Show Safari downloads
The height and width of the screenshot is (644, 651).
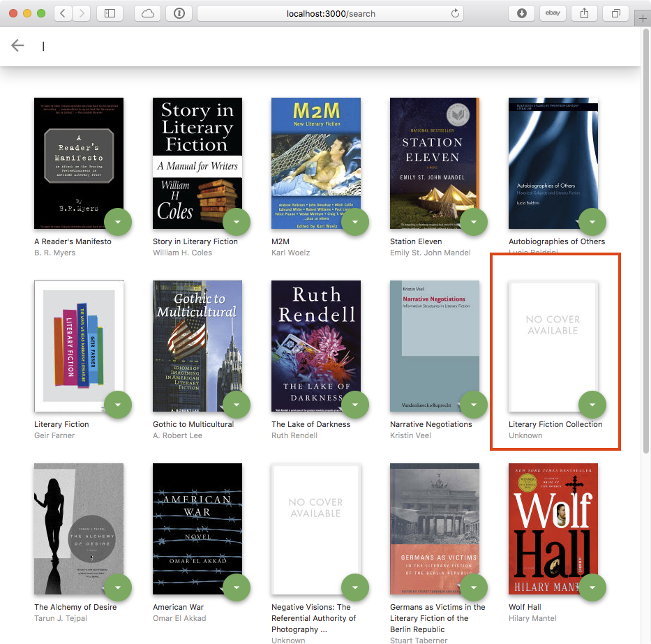pos(521,13)
